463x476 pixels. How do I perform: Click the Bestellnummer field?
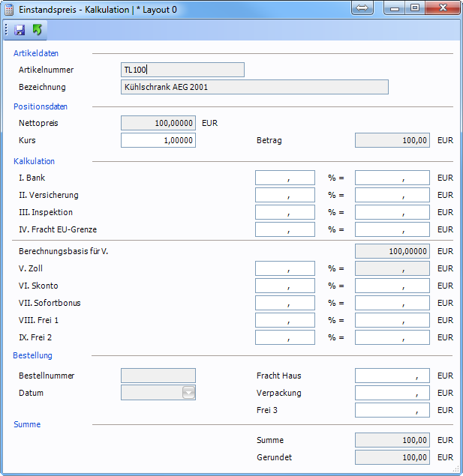click(x=158, y=376)
